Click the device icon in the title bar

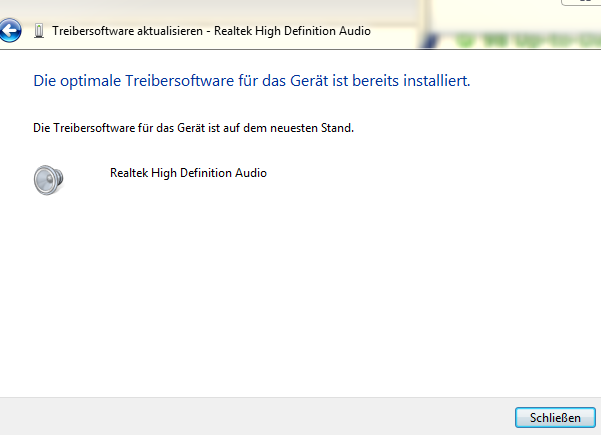click(39, 31)
